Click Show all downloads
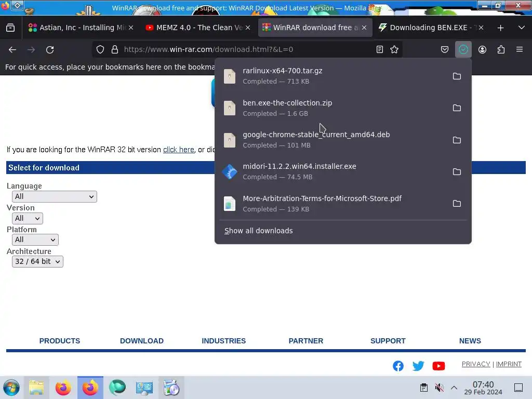532x399 pixels. point(259,231)
